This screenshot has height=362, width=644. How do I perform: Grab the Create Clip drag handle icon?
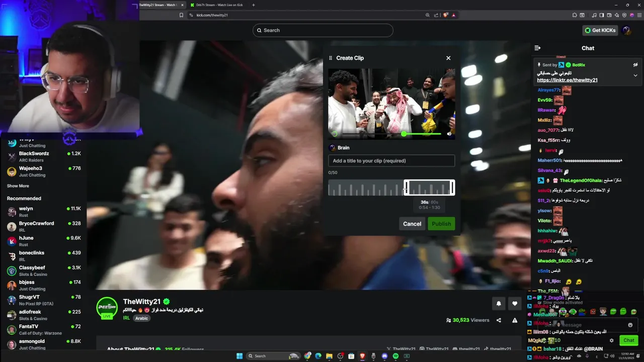(x=331, y=58)
